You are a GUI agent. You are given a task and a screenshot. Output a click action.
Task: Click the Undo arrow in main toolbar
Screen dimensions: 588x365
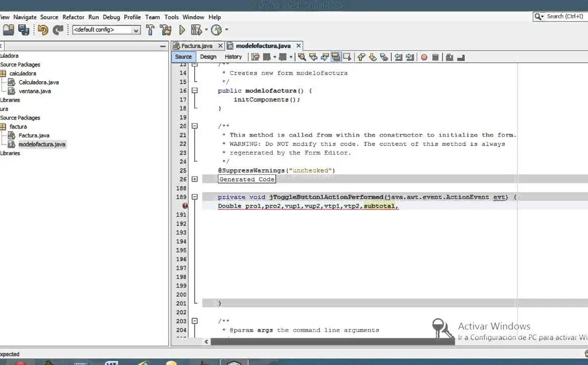pos(43,30)
